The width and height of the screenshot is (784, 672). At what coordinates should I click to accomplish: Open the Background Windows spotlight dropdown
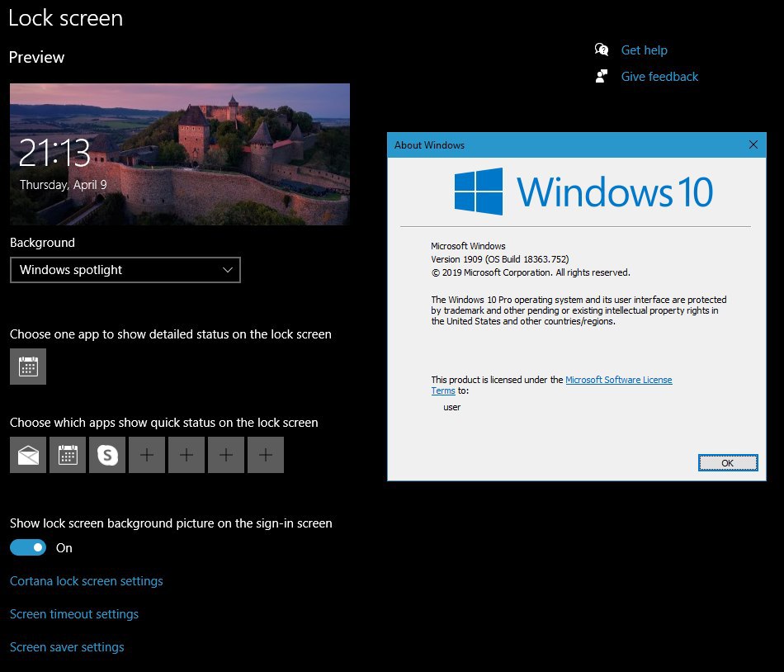(125, 270)
